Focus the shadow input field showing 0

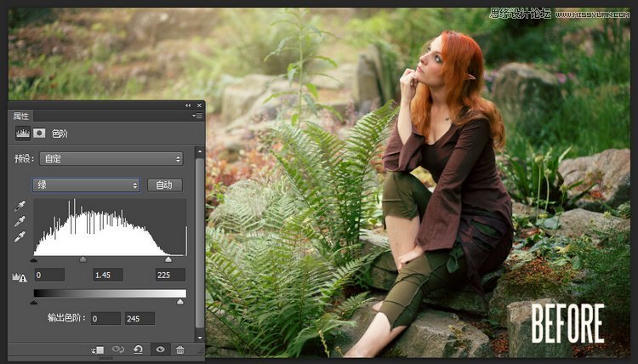[x=49, y=275]
